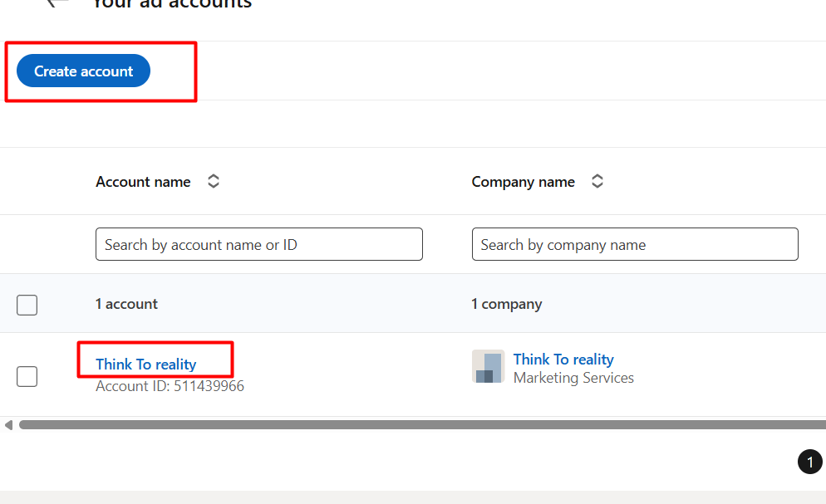Click the Company name column header
The width and height of the screenshot is (826, 504).
[x=523, y=182]
